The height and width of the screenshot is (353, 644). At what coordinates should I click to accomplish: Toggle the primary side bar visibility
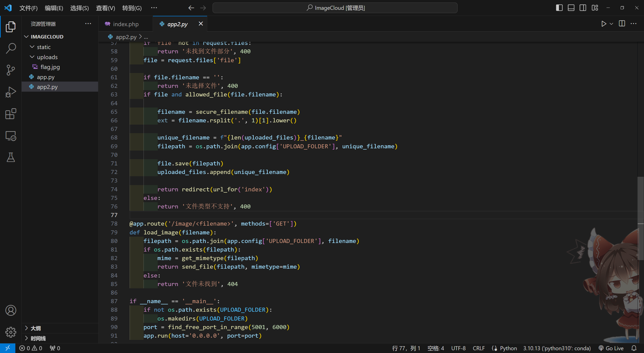559,8
